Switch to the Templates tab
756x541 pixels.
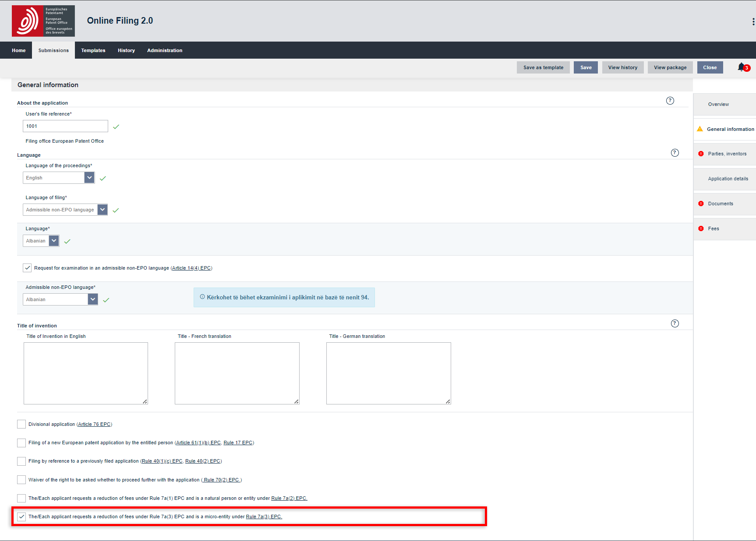pyautogui.click(x=93, y=50)
